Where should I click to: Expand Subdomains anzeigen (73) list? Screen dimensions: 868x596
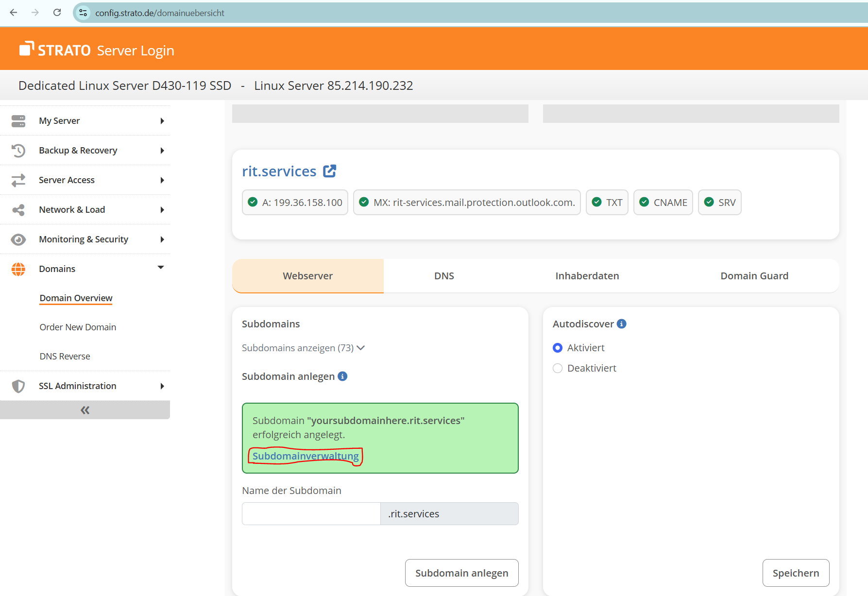click(303, 348)
